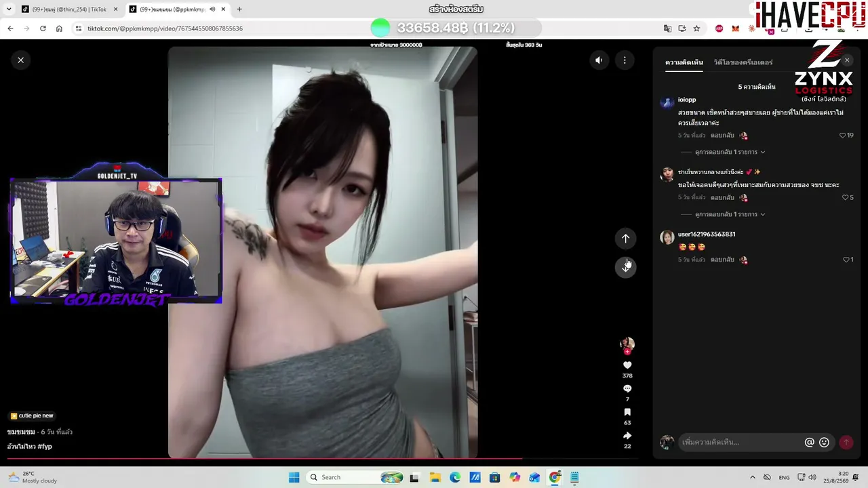The width and height of the screenshot is (868, 488).
Task: Open a new browser tab
Action: [239, 9]
